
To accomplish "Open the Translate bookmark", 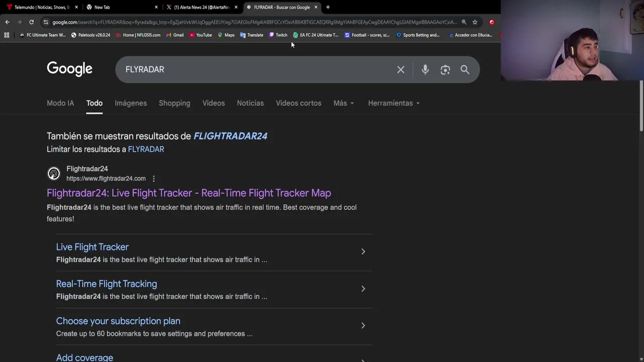I will click(252, 35).
